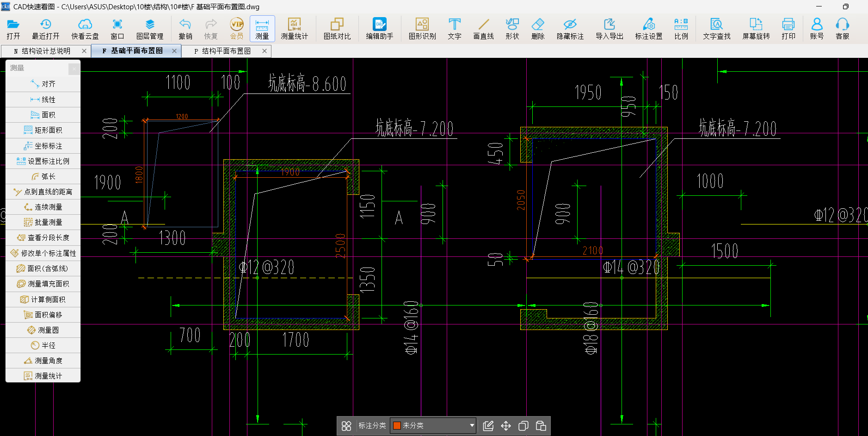Select the 图形识别 shape recognition tool
The height and width of the screenshot is (436, 868).
[x=422, y=29]
